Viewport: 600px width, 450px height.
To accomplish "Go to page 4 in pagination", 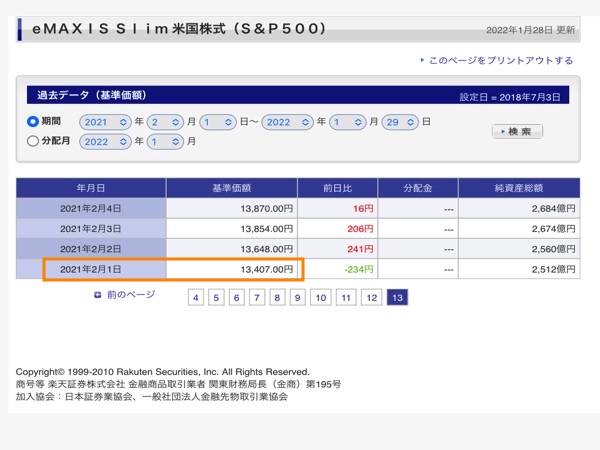I will pyautogui.click(x=196, y=297).
